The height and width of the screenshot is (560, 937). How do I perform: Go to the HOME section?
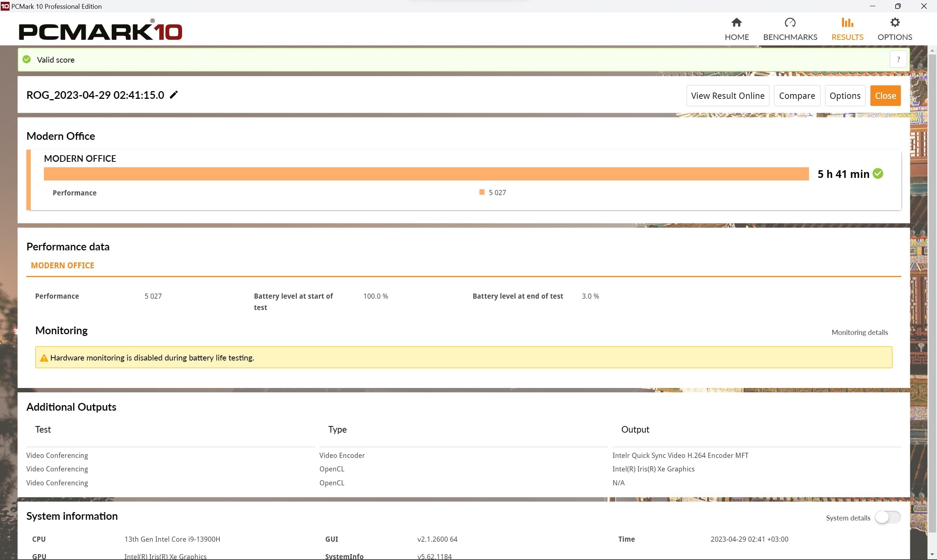point(737,29)
